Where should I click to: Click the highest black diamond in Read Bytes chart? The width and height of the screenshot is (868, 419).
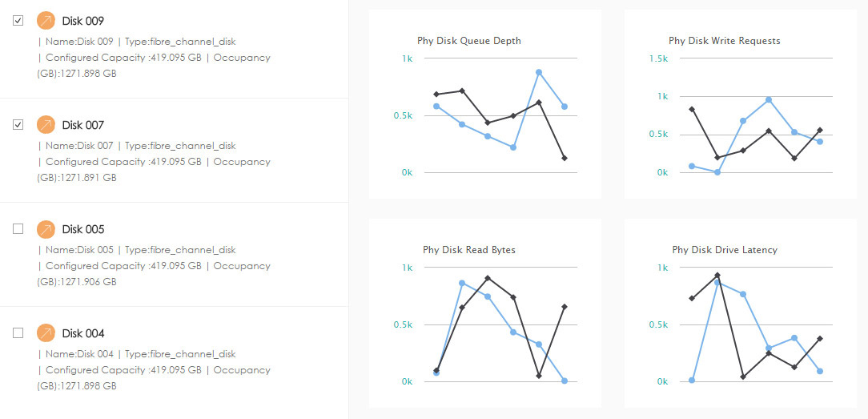488,278
